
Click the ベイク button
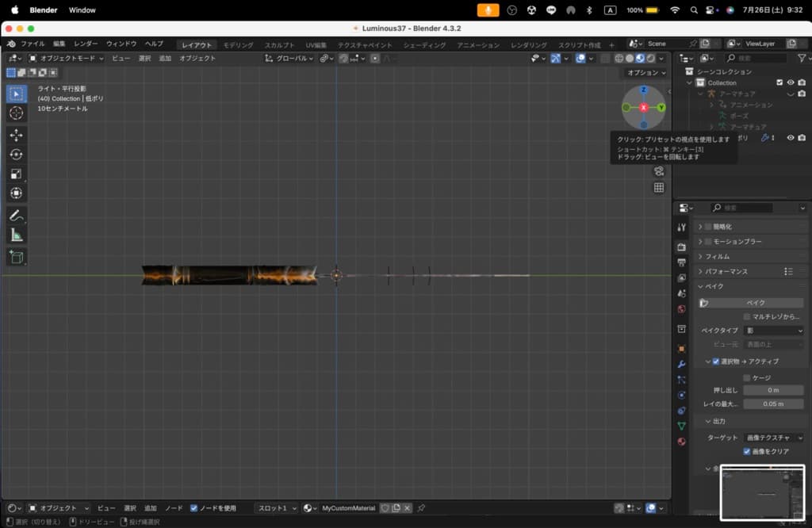click(756, 303)
